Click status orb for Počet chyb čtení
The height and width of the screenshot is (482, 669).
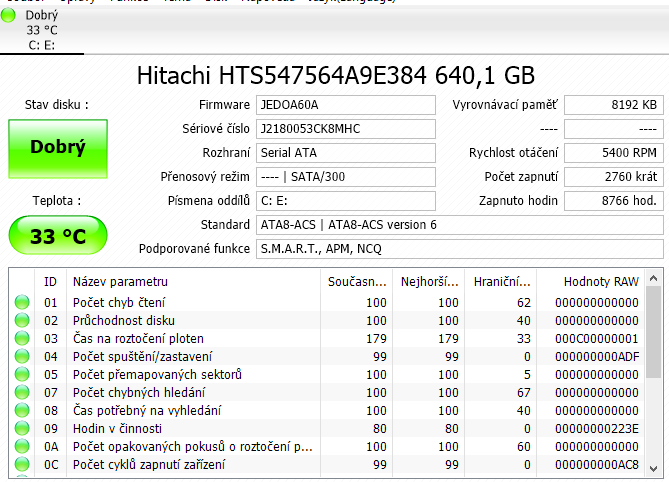22,302
